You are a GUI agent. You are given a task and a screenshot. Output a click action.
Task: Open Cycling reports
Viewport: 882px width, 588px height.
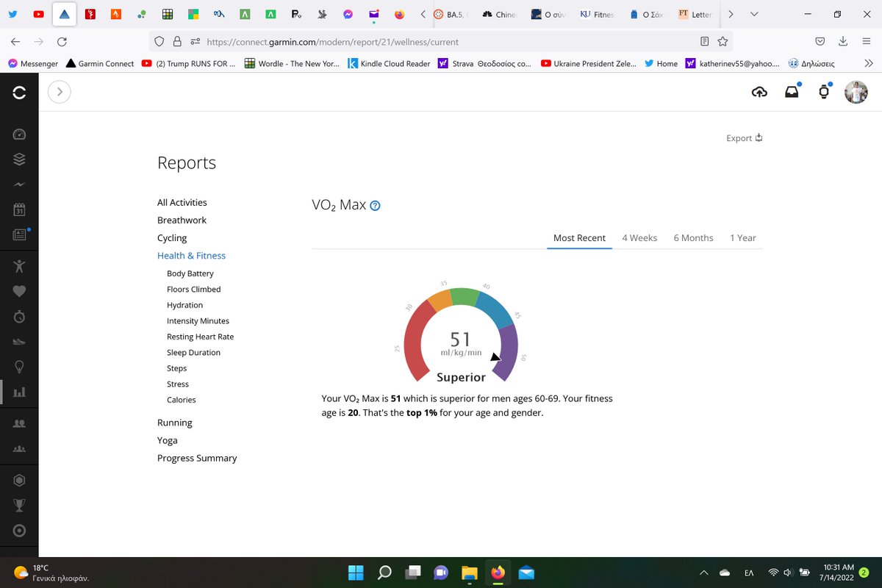coord(172,238)
